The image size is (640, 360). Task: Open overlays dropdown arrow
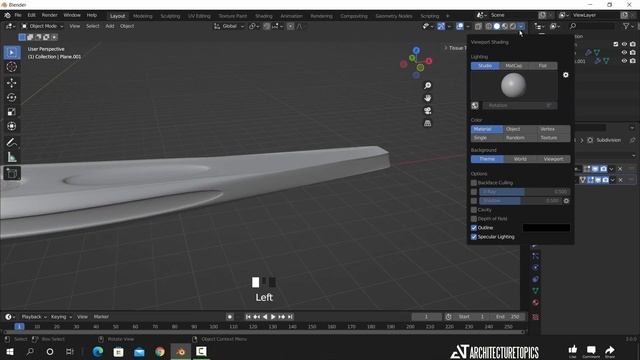468,26
